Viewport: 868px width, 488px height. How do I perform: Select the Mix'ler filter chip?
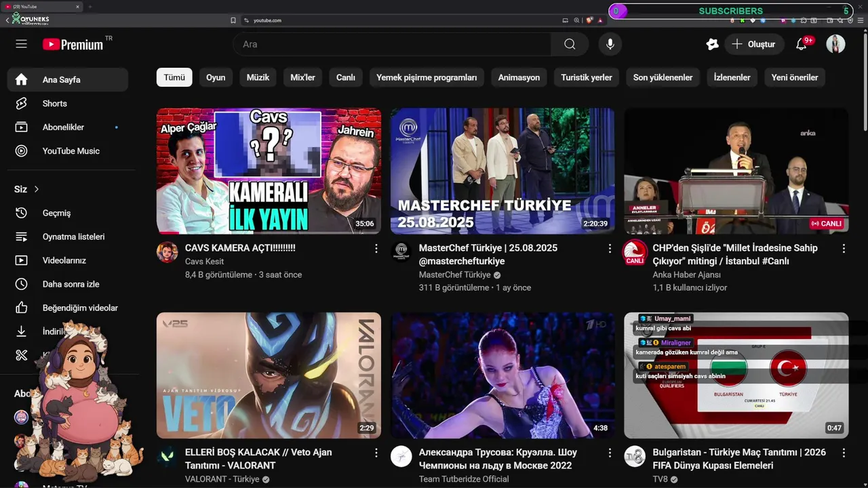pyautogui.click(x=302, y=77)
